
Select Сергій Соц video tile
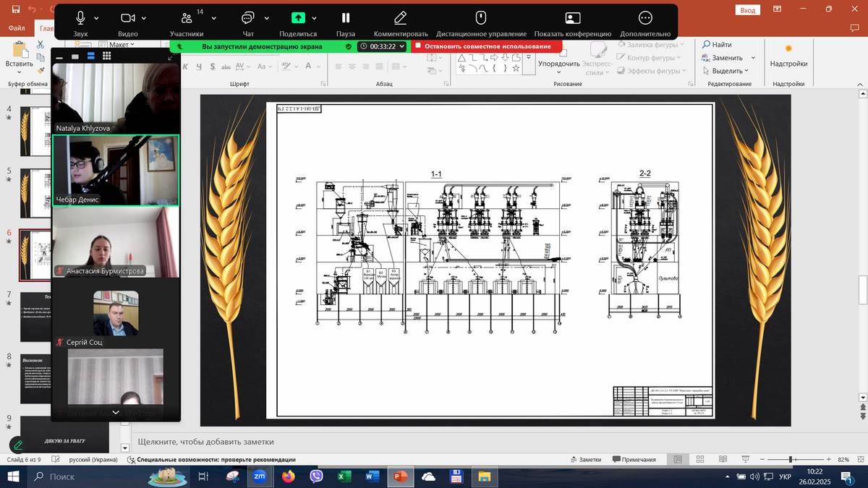[116, 313]
